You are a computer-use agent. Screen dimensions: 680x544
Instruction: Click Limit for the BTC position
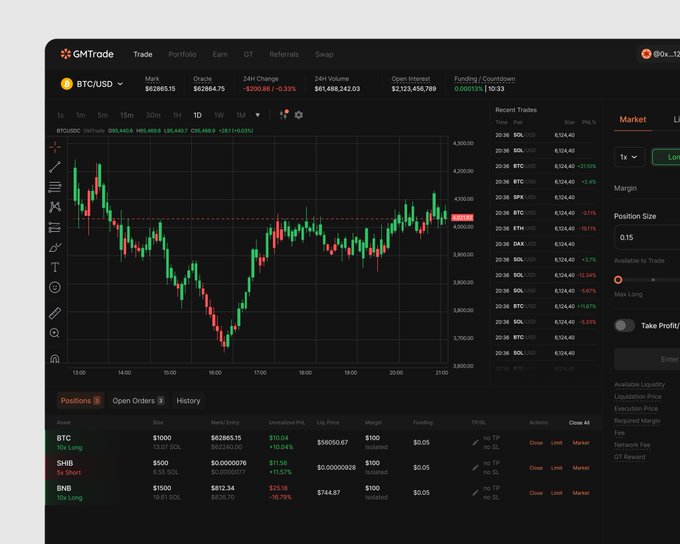point(556,443)
